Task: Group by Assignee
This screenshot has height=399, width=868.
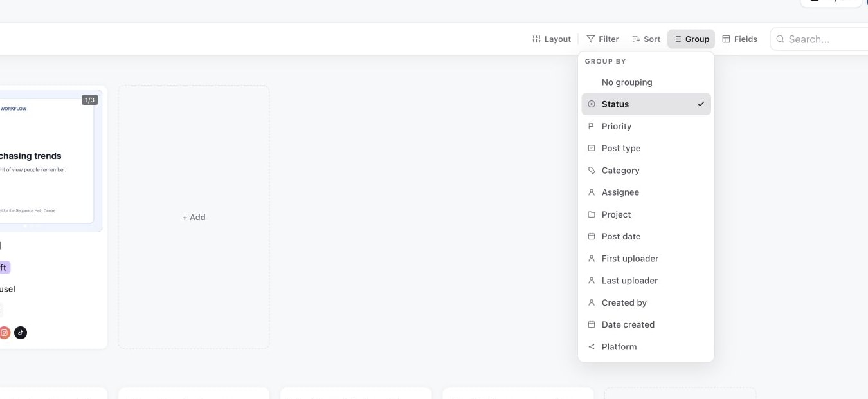Action: pyautogui.click(x=646, y=192)
